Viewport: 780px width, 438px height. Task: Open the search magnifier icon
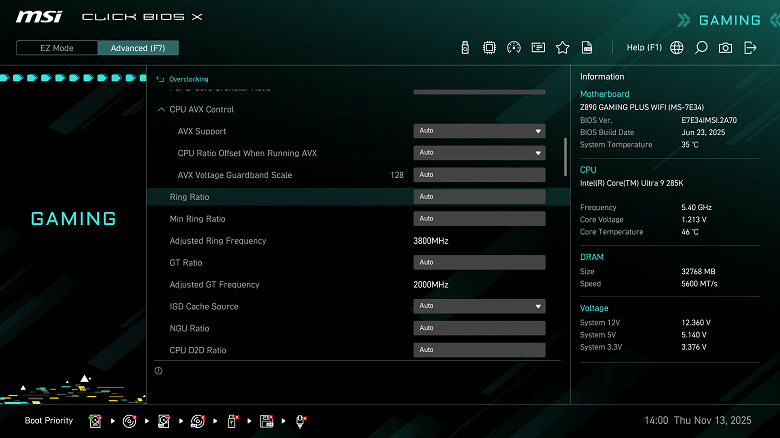pos(701,47)
